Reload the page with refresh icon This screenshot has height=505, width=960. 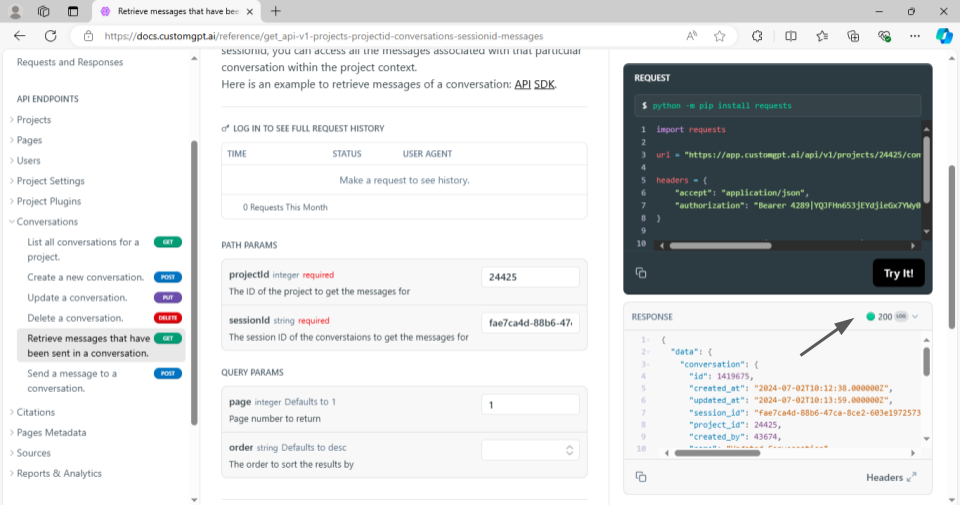pyautogui.click(x=50, y=36)
